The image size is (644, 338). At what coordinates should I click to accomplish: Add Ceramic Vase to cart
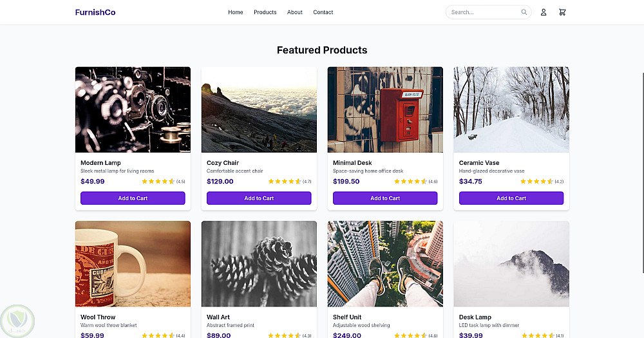tap(511, 198)
